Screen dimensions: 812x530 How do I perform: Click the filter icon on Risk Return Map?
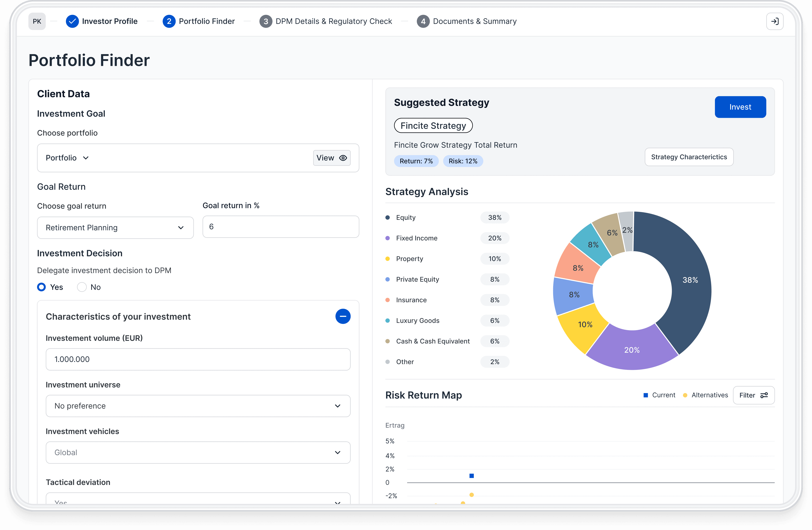[764, 395]
